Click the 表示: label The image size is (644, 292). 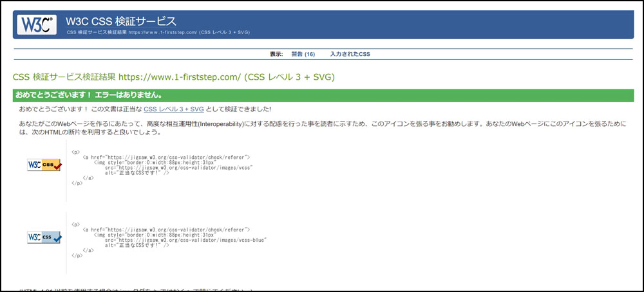coord(276,54)
